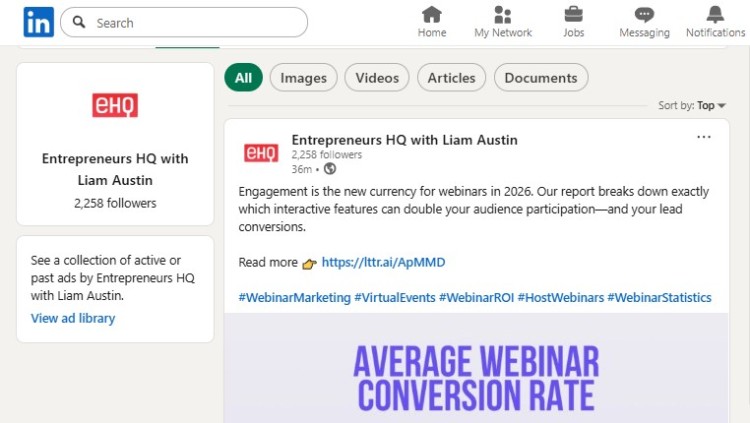Click the #WebinarMarketing hashtag

tap(295, 298)
